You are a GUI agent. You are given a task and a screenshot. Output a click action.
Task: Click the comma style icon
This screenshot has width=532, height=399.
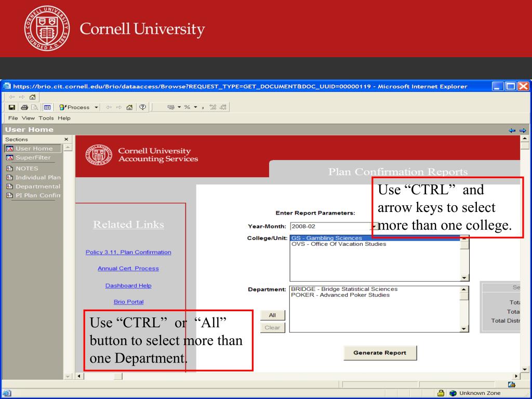coord(203,108)
